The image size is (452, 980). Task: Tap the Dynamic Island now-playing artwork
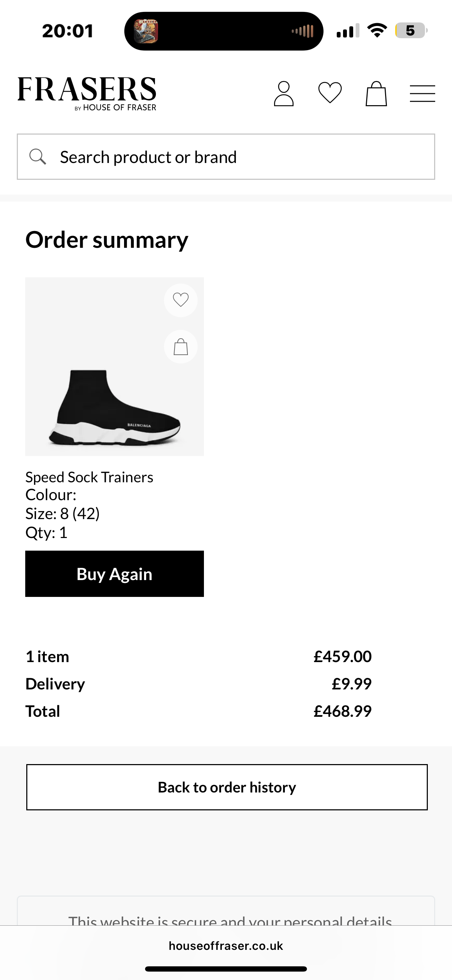(146, 31)
